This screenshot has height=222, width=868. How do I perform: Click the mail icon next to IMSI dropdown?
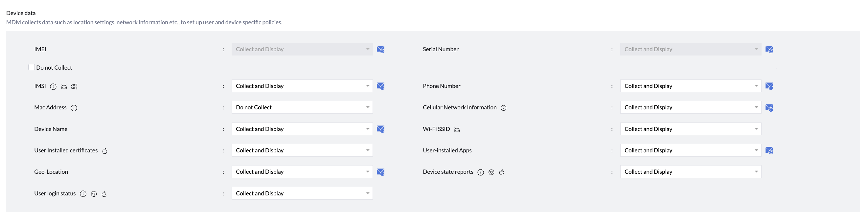coord(380,86)
